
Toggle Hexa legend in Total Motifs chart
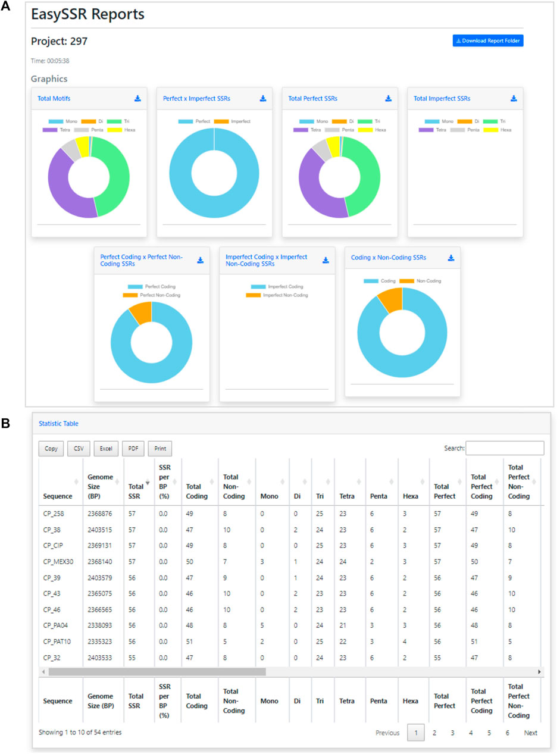(x=123, y=130)
